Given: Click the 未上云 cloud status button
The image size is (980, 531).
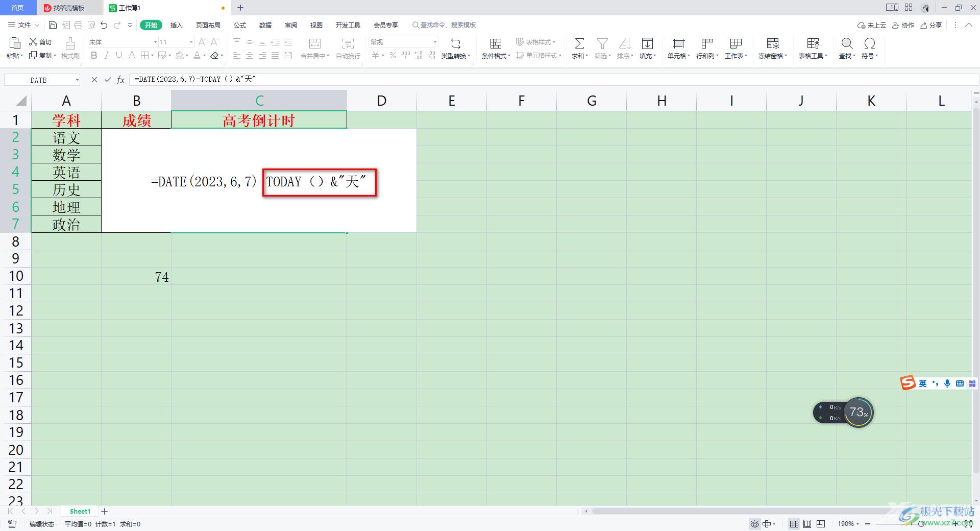Looking at the screenshot, I should click(872, 25).
